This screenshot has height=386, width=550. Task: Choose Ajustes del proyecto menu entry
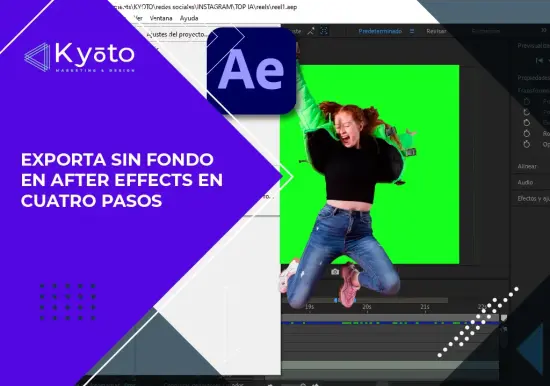pyautogui.click(x=177, y=34)
